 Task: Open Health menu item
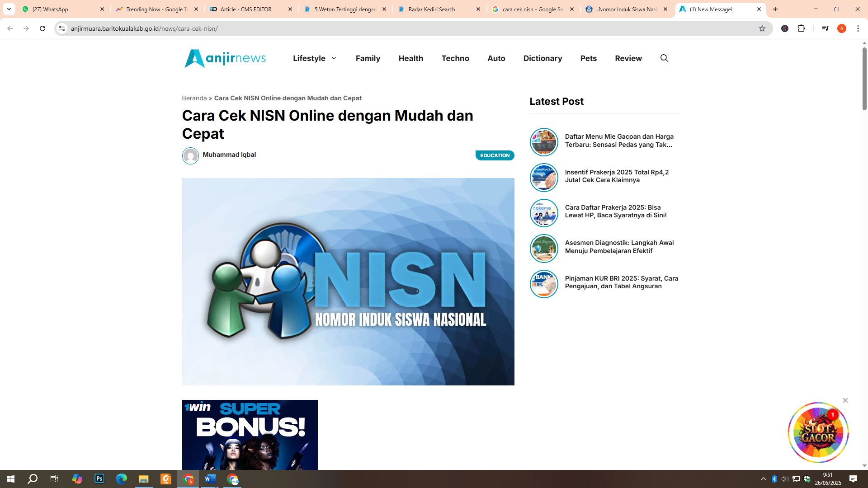(x=411, y=58)
